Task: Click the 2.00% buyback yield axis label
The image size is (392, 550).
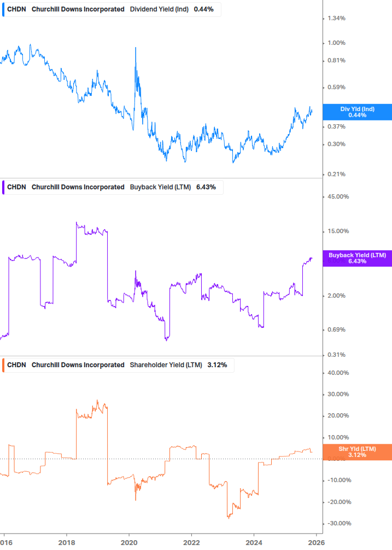Action: pyautogui.click(x=336, y=296)
